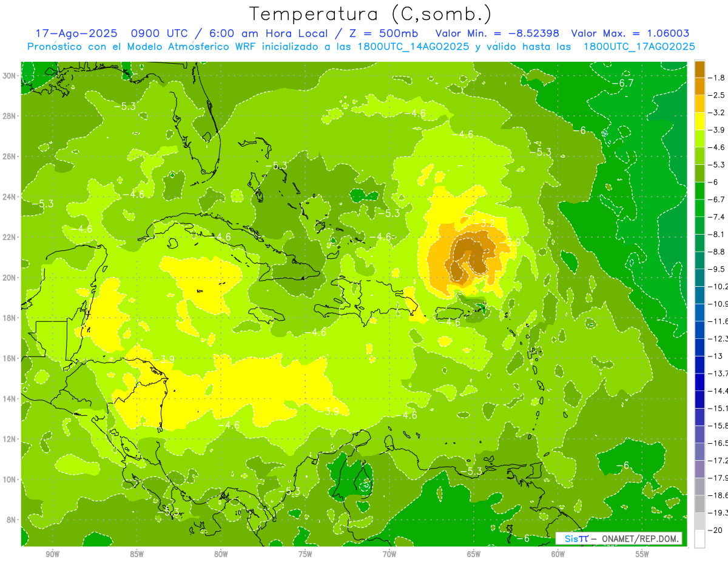The height and width of the screenshot is (562, 728).
Task: Click the "-18.6" value on the color scale
Action: 718,495
